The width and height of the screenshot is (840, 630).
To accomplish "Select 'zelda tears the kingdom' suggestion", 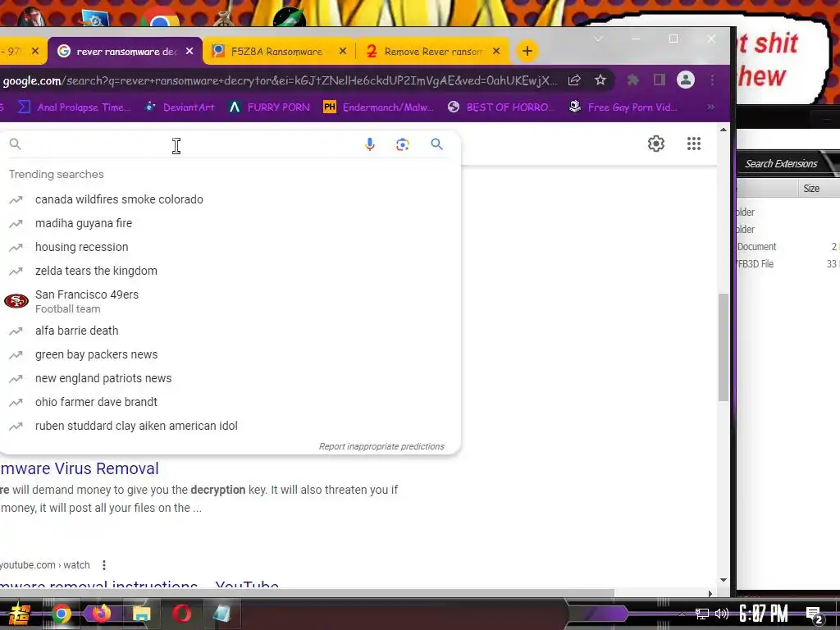I will [231, 271].
